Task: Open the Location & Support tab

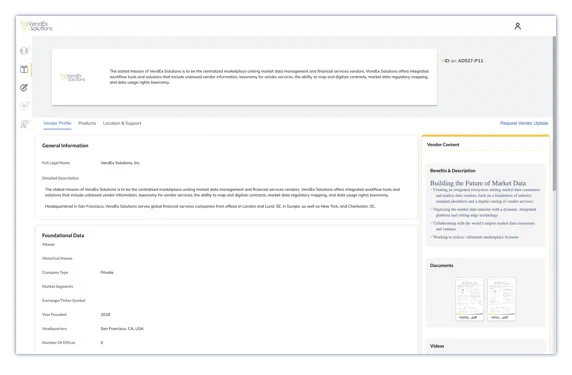Action: coord(122,123)
